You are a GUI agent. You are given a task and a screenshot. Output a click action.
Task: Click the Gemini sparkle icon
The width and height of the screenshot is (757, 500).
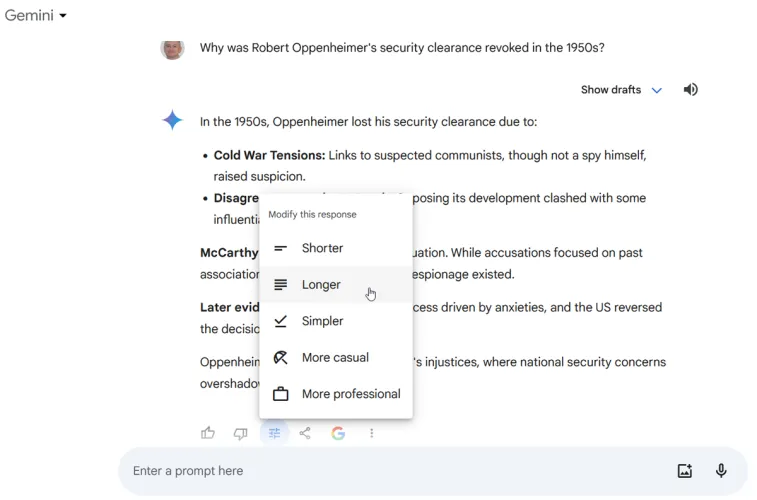coord(173,121)
